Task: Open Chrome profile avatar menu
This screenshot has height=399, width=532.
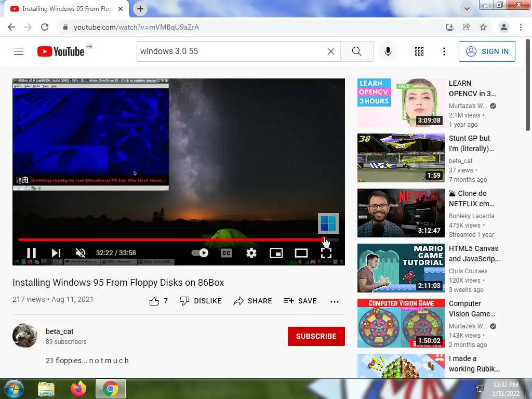Action: click(x=504, y=27)
